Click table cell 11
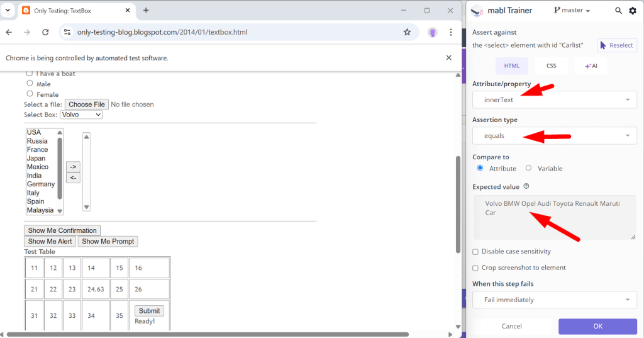The height and width of the screenshot is (338, 644). (34, 268)
